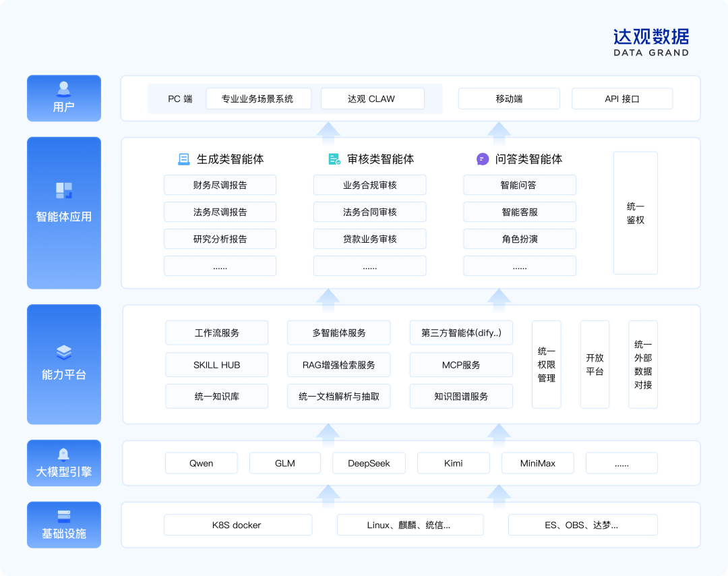Screen dimensions: 728x576
Task: Click the ellipsis box under 贷款业务审核
Action: tap(370, 266)
